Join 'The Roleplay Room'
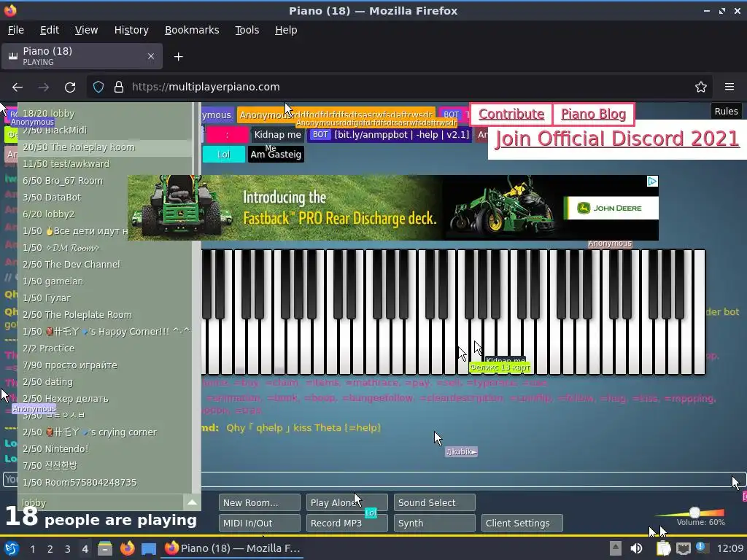Image resolution: width=747 pixels, height=560 pixels. 105,147
